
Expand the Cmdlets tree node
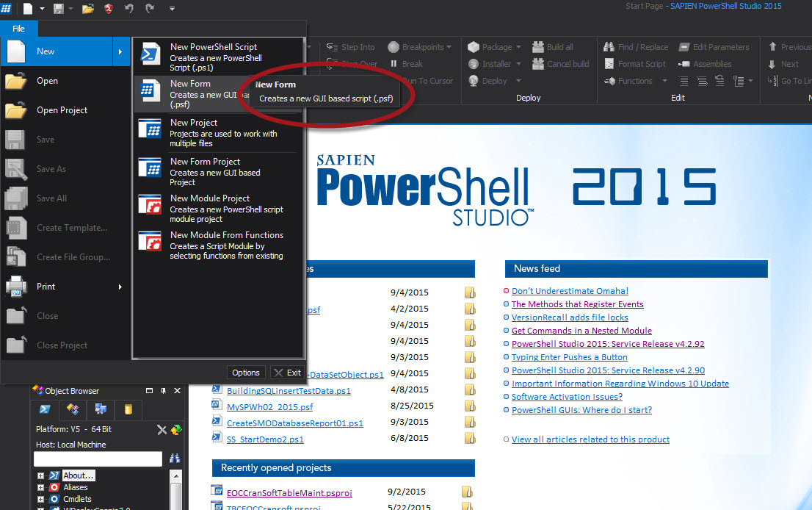pos(40,499)
